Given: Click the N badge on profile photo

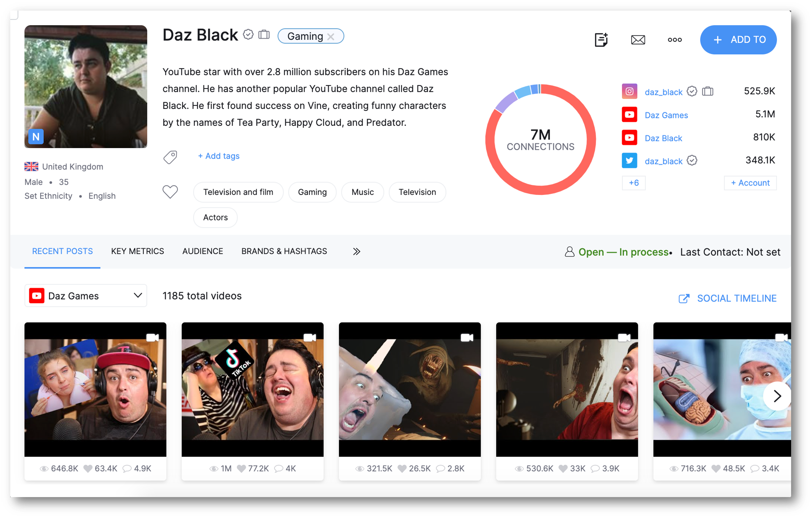Looking at the screenshot, I should click(x=36, y=137).
